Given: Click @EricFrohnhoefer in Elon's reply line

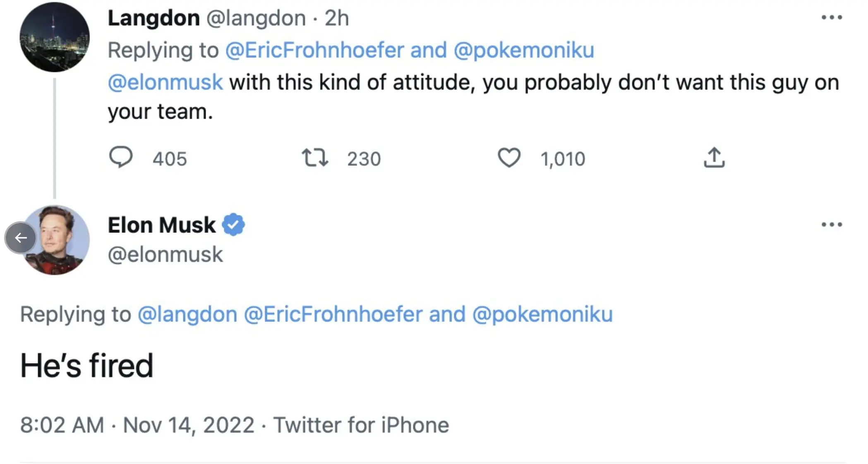Looking at the screenshot, I should tap(333, 314).
